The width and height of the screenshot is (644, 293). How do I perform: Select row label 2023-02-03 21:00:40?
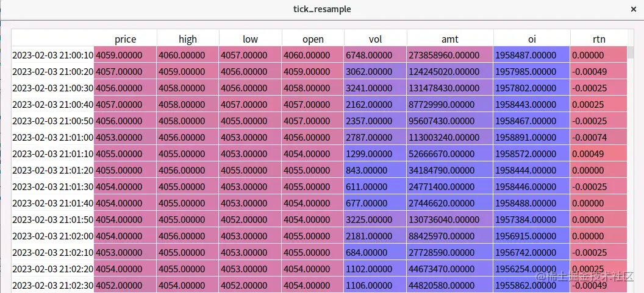(x=52, y=104)
